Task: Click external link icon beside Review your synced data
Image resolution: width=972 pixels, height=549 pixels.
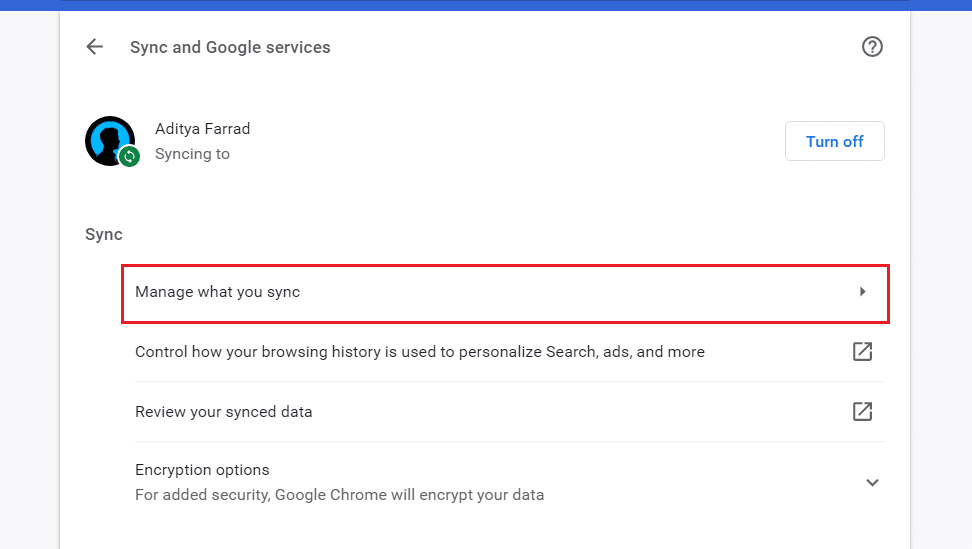Action: [x=862, y=412]
